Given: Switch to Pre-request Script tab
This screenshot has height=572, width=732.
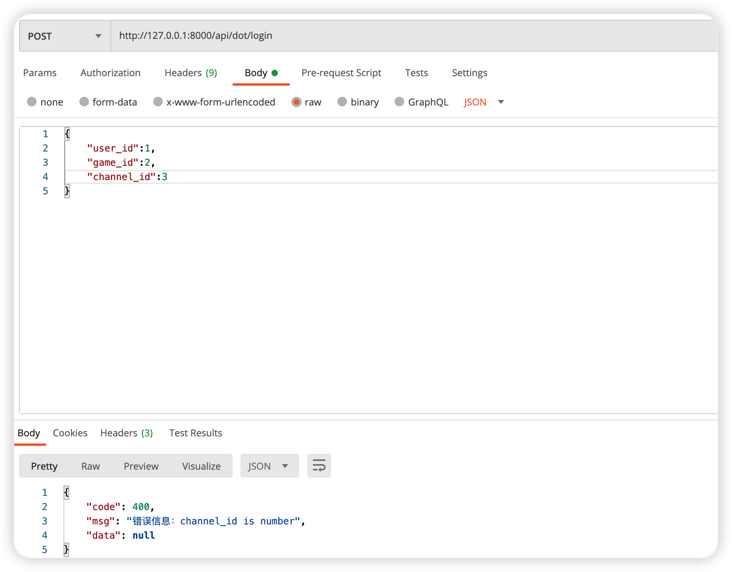Looking at the screenshot, I should coord(341,73).
